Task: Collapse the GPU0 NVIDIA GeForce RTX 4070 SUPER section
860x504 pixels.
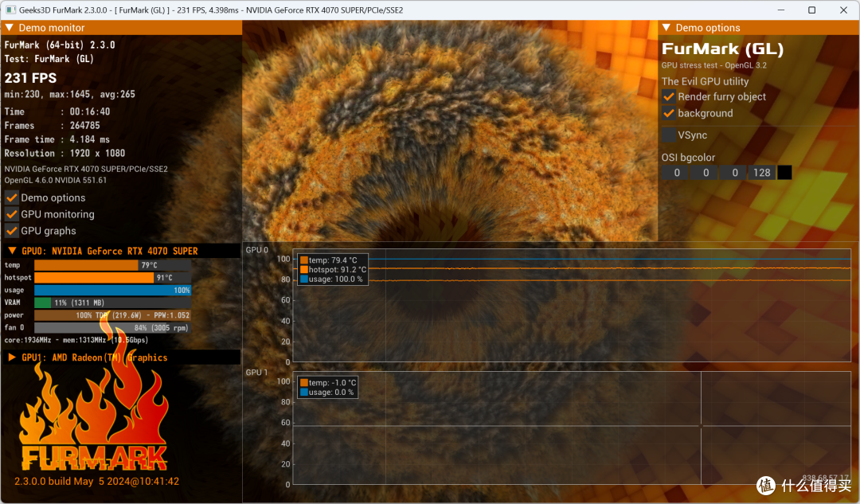Action: pyautogui.click(x=12, y=251)
